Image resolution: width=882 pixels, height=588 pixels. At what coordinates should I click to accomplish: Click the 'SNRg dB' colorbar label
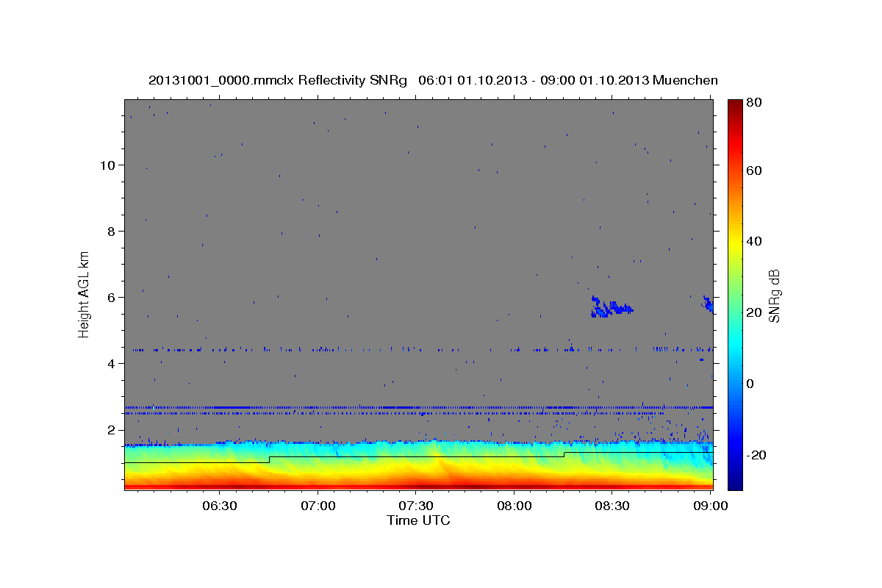point(774,295)
